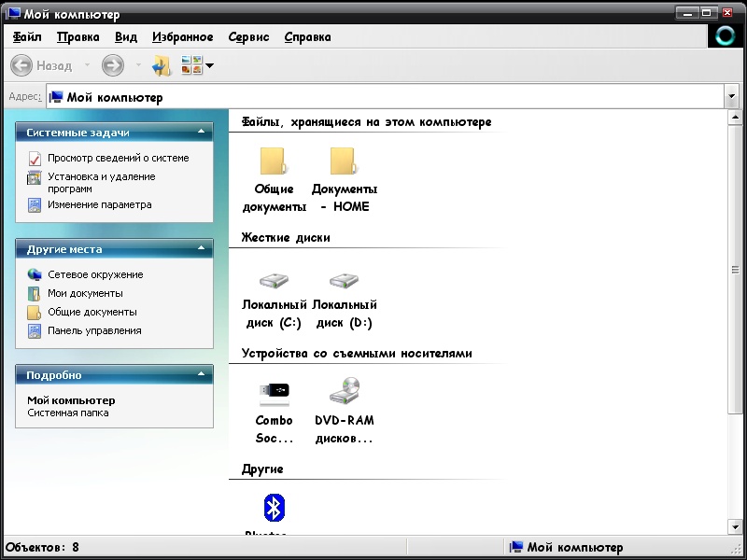Open the Файл menu
The height and width of the screenshot is (560, 747).
27,37
